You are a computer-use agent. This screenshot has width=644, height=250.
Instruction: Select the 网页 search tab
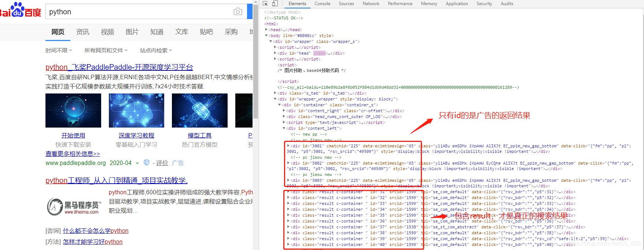[58, 32]
